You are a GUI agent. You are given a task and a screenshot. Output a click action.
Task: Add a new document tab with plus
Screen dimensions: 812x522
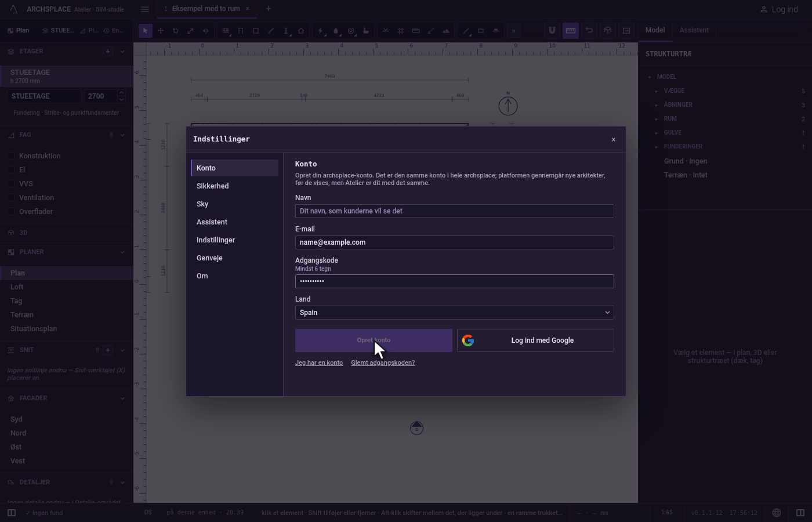[x=269, y=9]
